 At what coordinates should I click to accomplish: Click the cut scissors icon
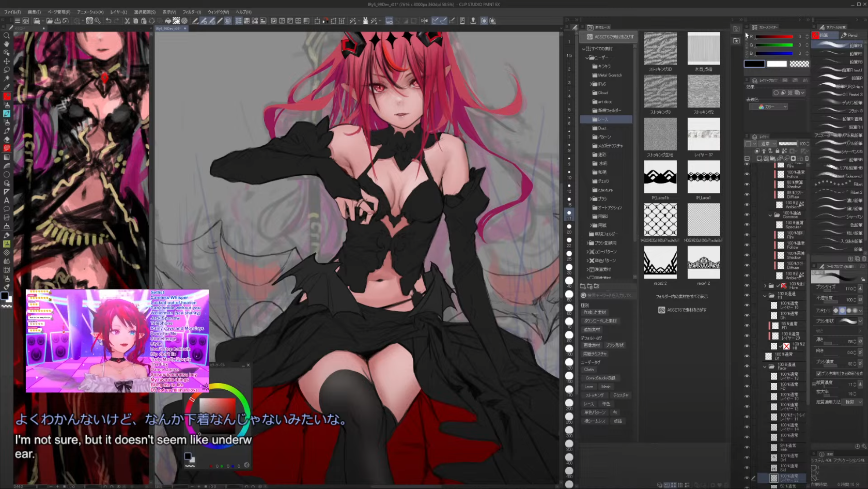(x=127, y=21)
